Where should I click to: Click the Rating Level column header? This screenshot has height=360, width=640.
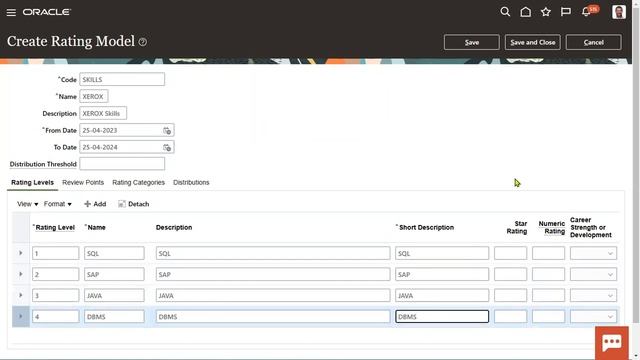click(x=55, y=227)
